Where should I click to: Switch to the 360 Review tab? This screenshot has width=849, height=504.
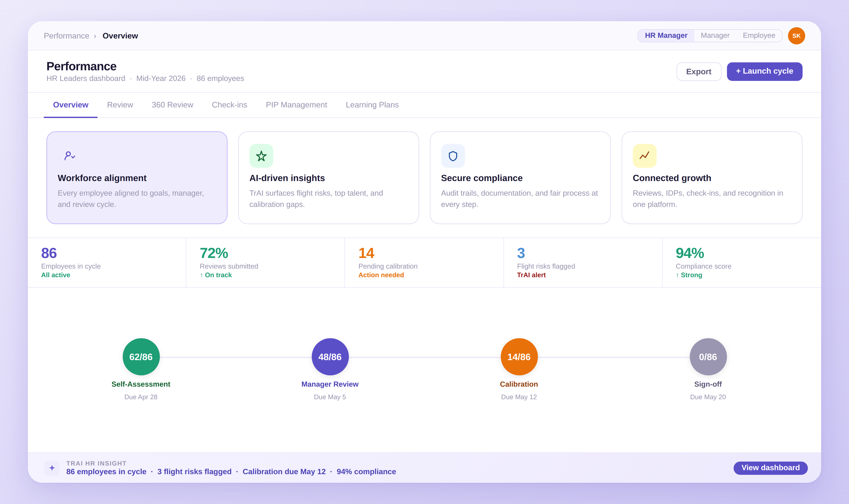pos(172,105)
